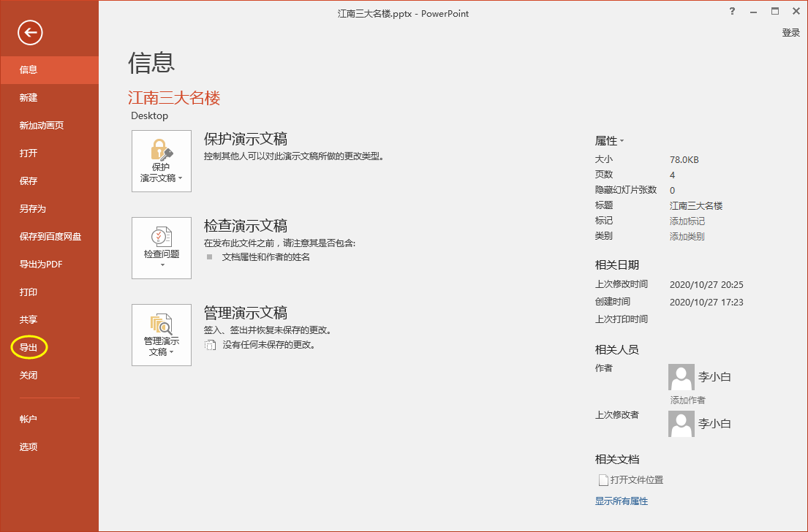Click the 作者 author avatar for 李小白
The width and height of the screenshot is (808, 532).
tap(681, 376)
